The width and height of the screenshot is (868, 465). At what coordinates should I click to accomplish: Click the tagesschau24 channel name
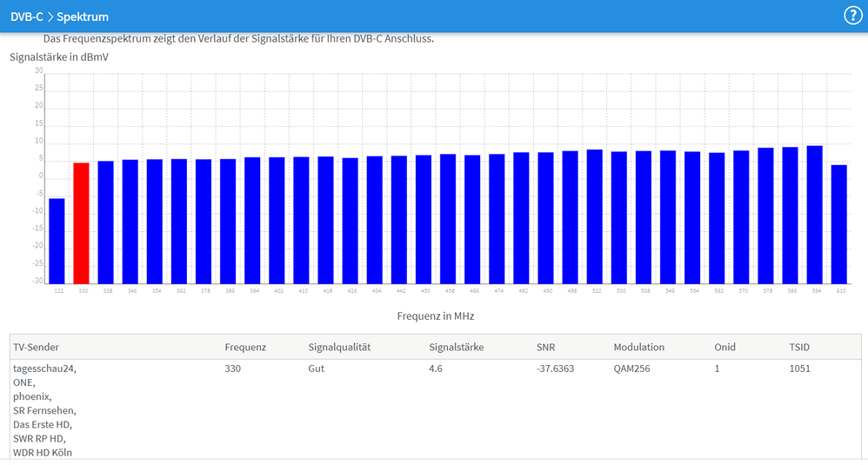click(x=45, y=369)
